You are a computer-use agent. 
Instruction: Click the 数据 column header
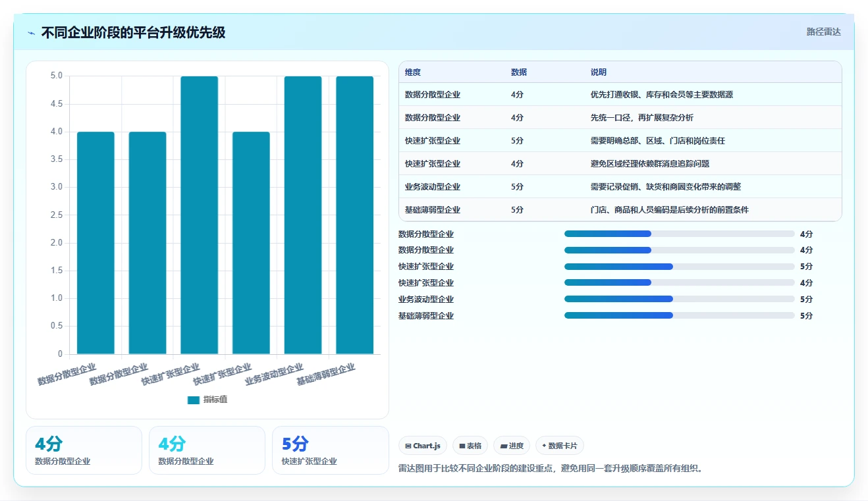519,72
